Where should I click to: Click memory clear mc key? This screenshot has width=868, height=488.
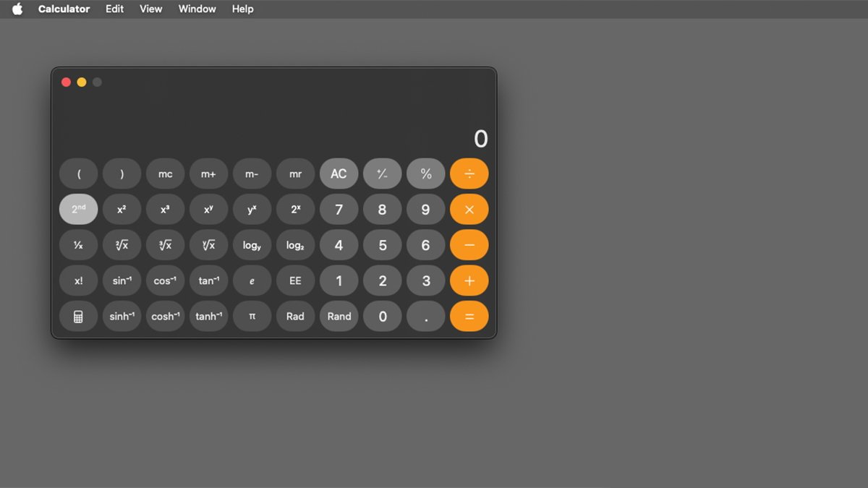[x=165, y=174]
